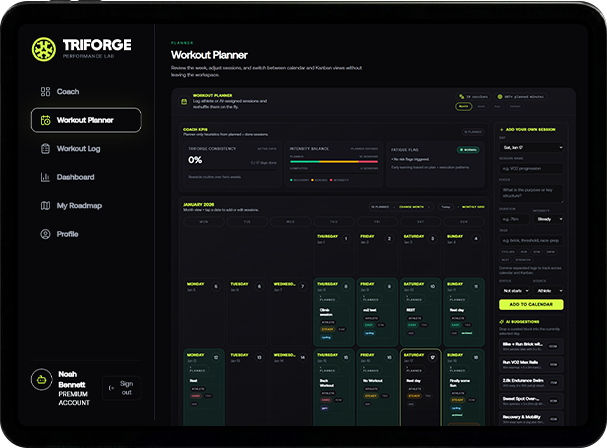Click the Dashboard bar chart icon
Image resolution: width=607 pixels, height=448 pixels.
[x=45, y=177]
